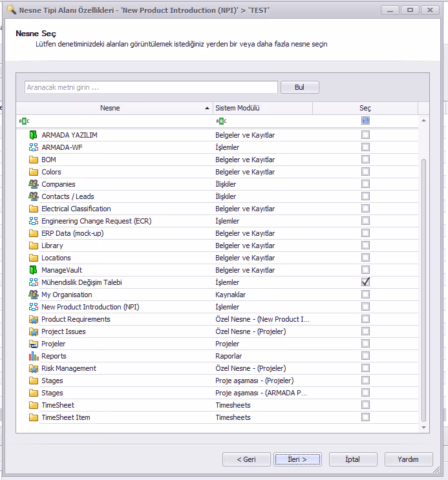This screenshot has width=448, height=480.
Task: Click the 'Electrical Classification' name
Action: pyautogui.click(x=76, y=209)
